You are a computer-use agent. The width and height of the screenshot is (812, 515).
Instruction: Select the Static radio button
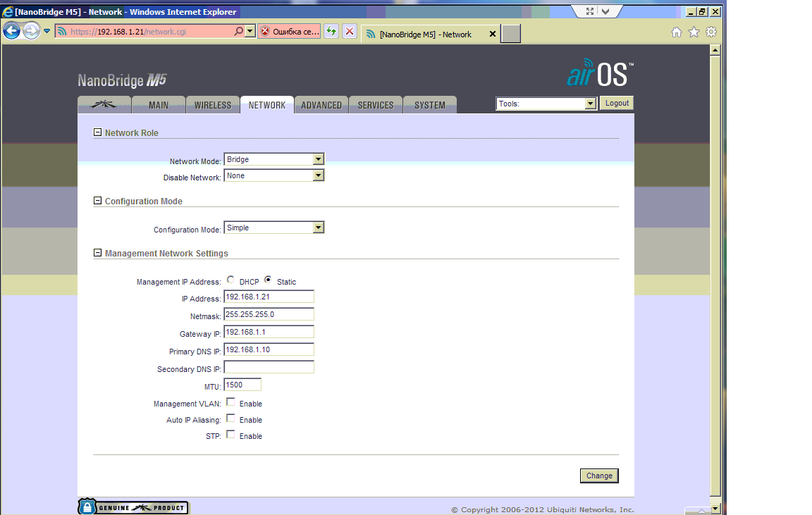[268, 280]
